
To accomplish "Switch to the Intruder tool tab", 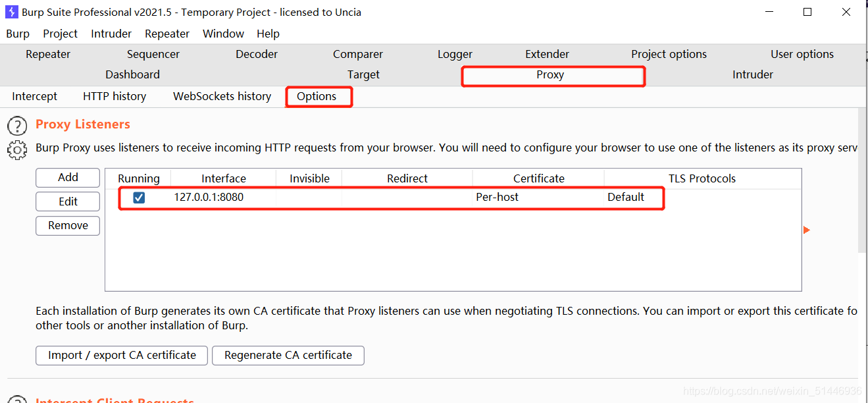I will [x=753, y=74].
